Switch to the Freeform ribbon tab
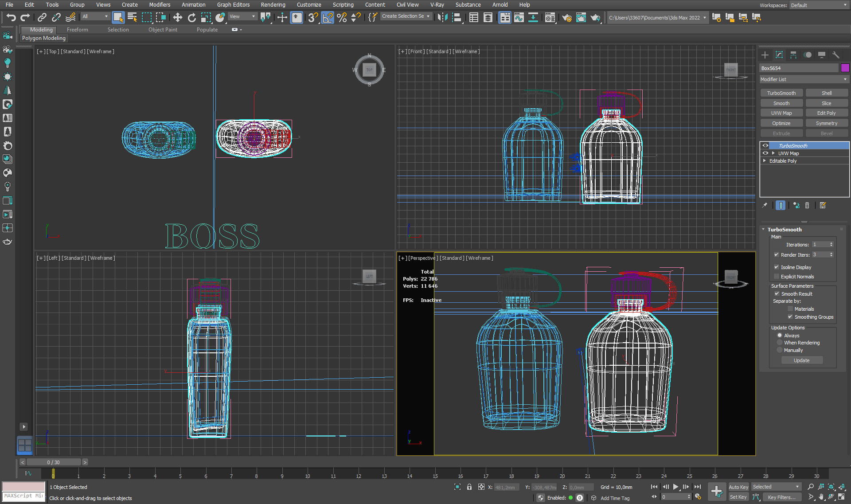This screenshot has height=504, width=851. [78, 30]
